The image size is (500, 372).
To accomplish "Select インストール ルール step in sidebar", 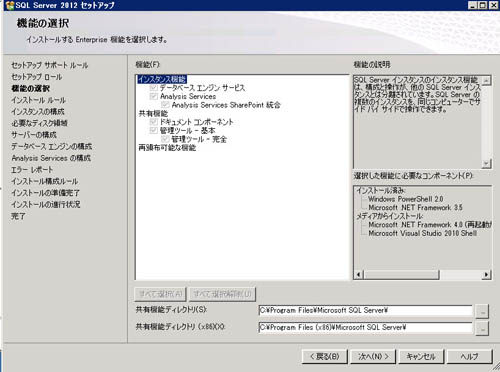I will (38, 100).
